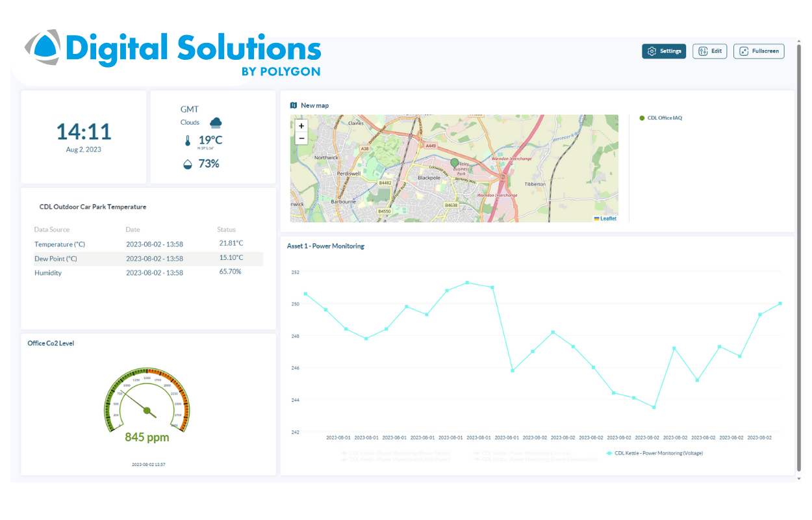Image resolution: width=812 pixels, height=520 pixels.
Task: Click the map zoom out minus button
Action: [301, 138]
